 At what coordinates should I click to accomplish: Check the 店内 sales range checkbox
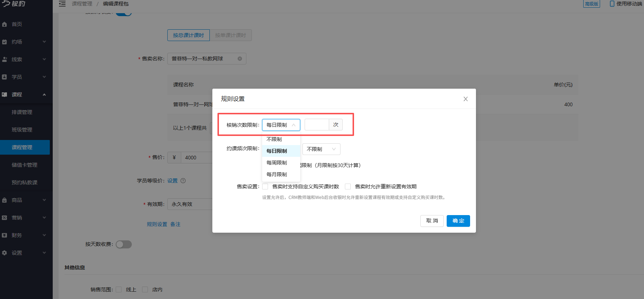pos(145,289)
